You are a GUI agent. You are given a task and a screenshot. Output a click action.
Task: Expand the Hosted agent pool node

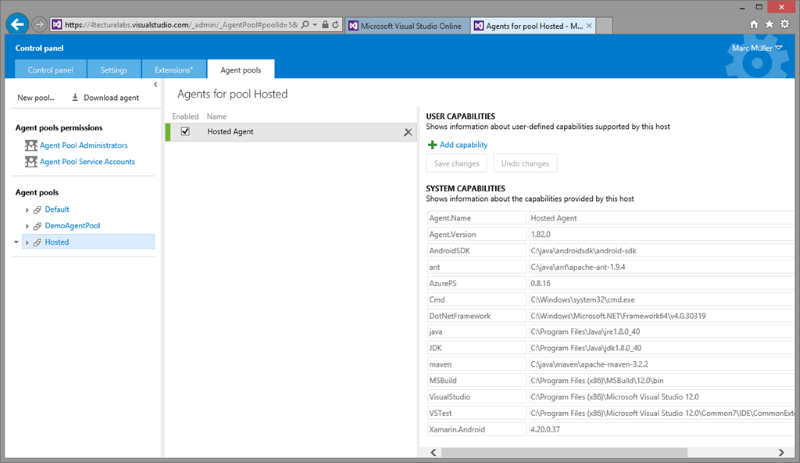pyautogui.click(x=27, y=242)
